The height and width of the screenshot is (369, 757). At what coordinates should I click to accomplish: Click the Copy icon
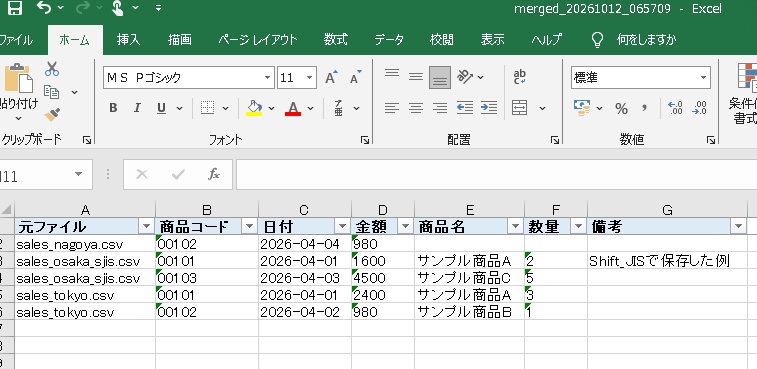coord(51,92)
